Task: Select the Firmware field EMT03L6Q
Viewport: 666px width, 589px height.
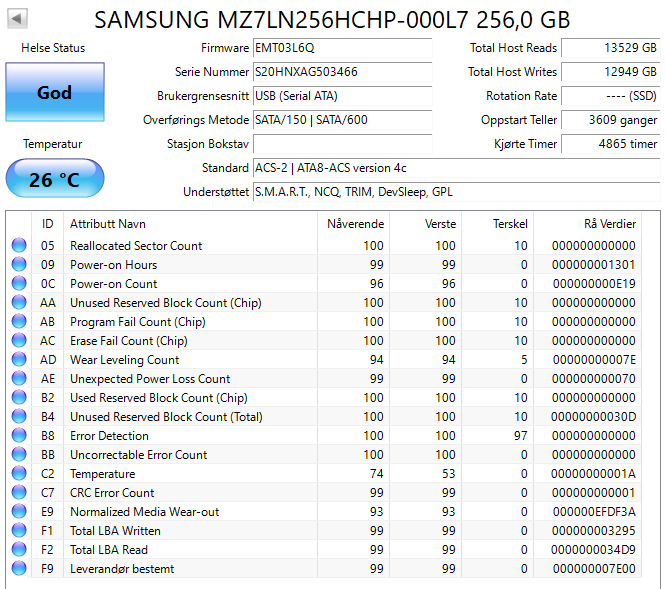Action: [342, 48]
